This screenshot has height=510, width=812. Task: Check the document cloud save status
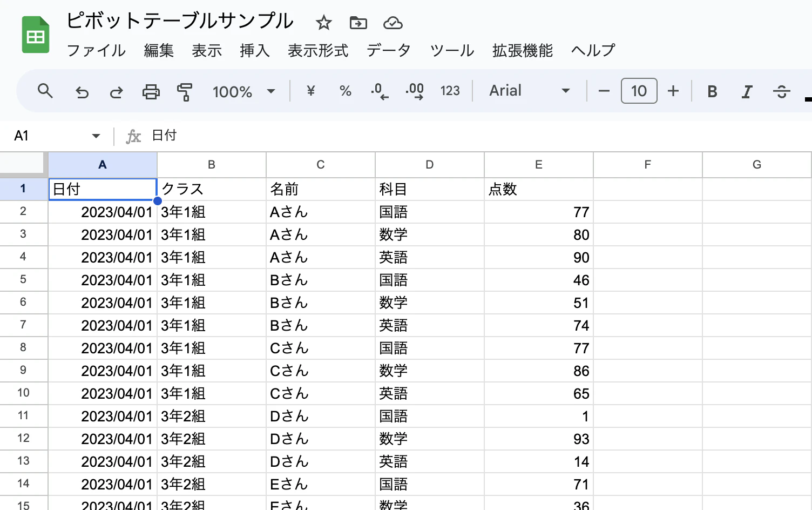click(393, 23)
